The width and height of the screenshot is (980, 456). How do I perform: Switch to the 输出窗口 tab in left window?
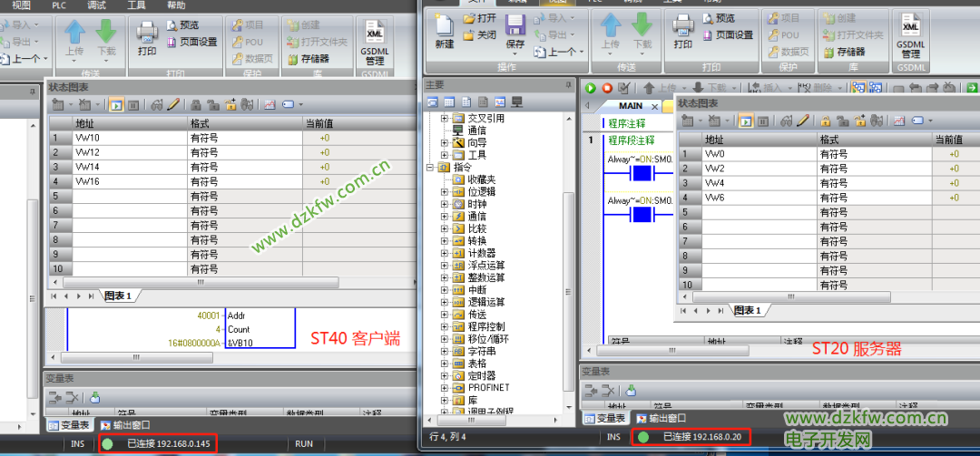tap(125, 424)
